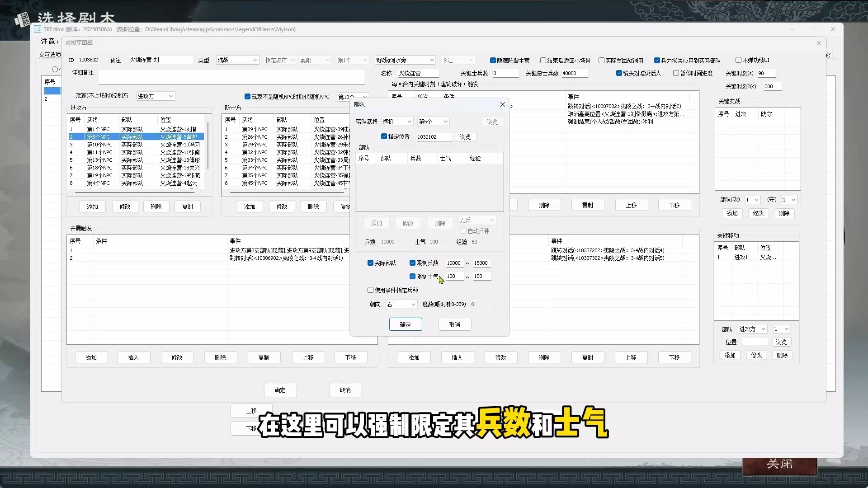The width and height of the screenshot is (868, 488).
Task: Close the 虚拟军团战 panel using the X icon
Action: tap(819, 43)
